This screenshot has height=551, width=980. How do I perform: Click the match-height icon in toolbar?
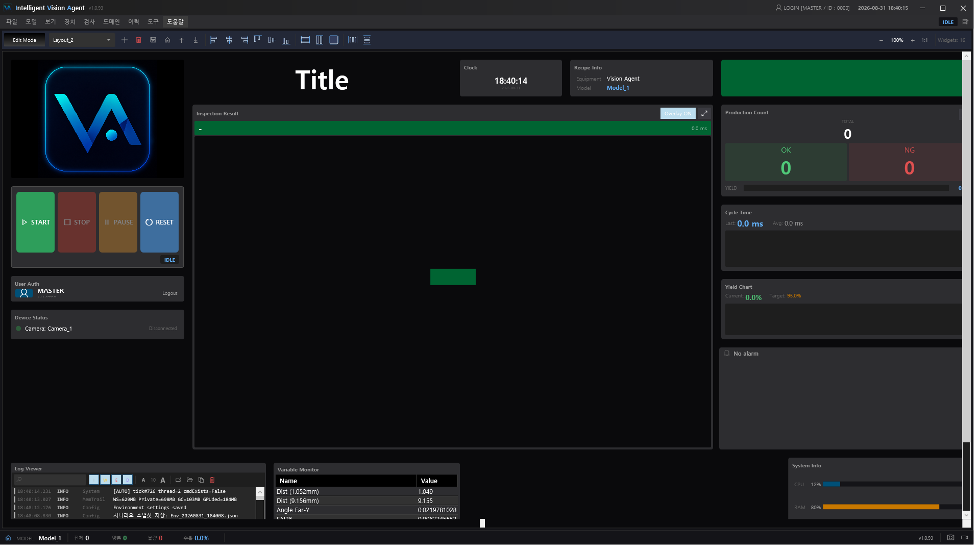320,40
